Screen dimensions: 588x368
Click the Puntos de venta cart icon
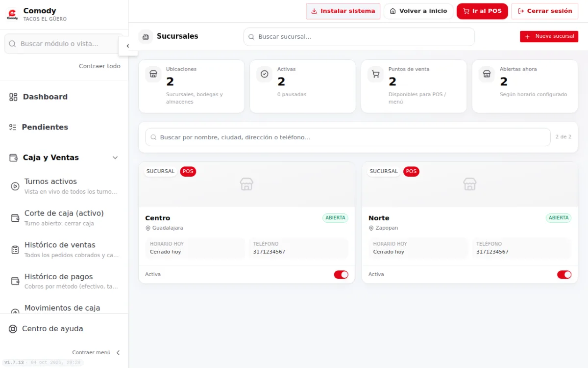click(376, 74)
